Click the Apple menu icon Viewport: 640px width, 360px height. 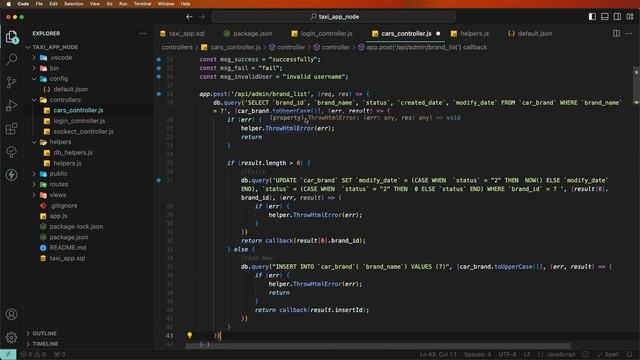point(8,4)
